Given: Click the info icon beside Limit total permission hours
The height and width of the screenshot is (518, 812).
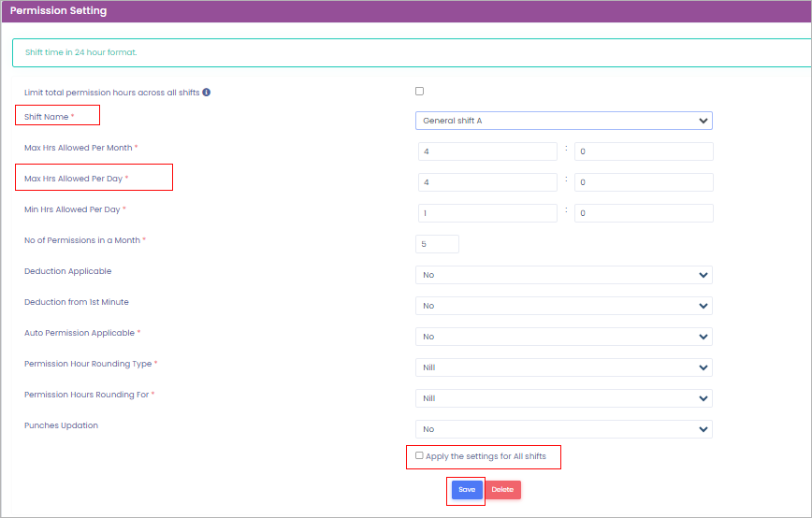Looking at the screenshot, I should 206,93.
